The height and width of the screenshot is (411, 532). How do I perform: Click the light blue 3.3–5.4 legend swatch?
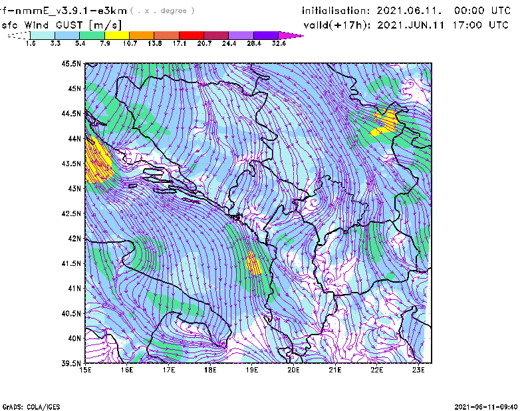click(x=67, y=35)
